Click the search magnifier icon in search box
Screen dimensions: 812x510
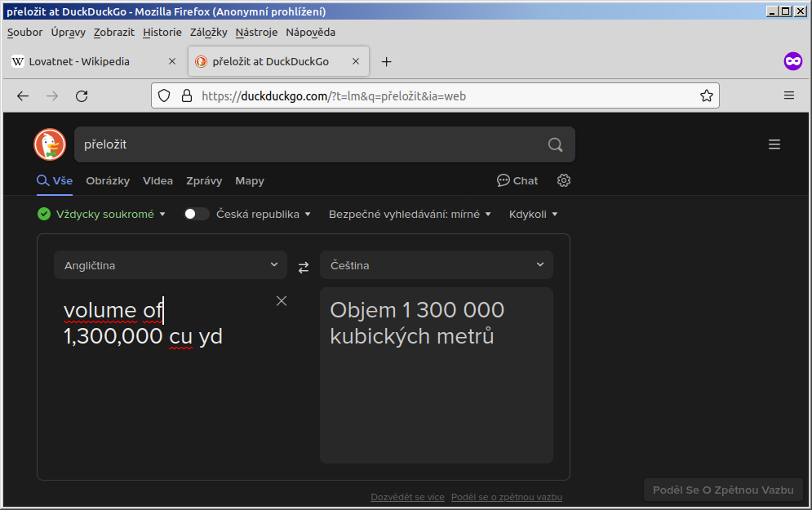[x=555, y=145]
